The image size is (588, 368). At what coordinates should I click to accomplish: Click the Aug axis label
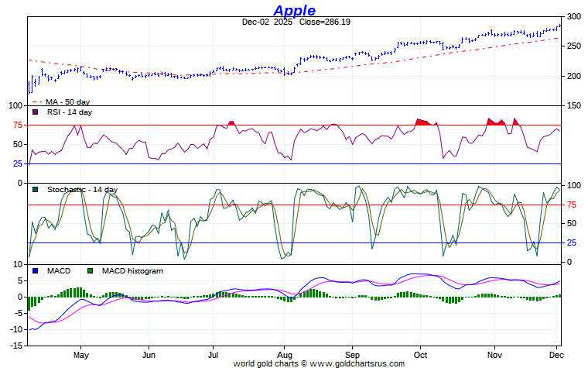pyautogui.click(x=285, y=355)
